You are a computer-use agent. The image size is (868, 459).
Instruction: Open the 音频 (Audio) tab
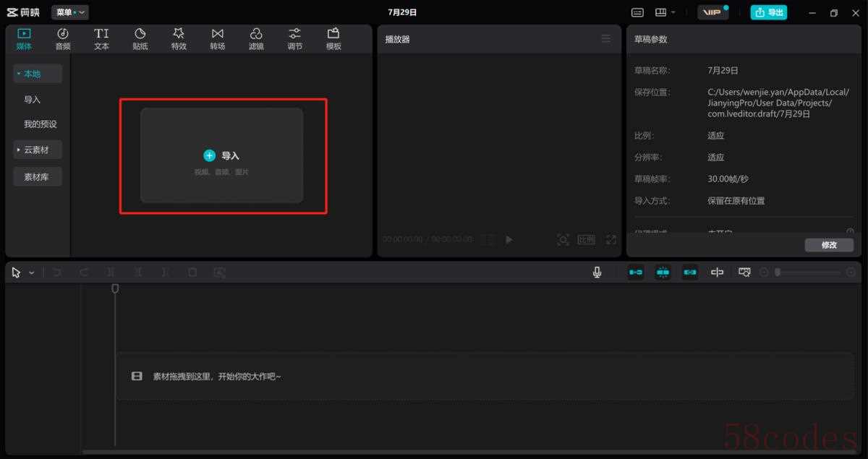point(63,39)
